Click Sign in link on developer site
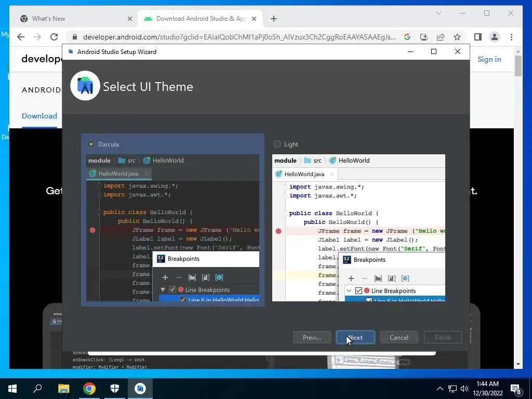Image resolution: width=532 pixels, height=399 pixels. [x=489, y=59]
